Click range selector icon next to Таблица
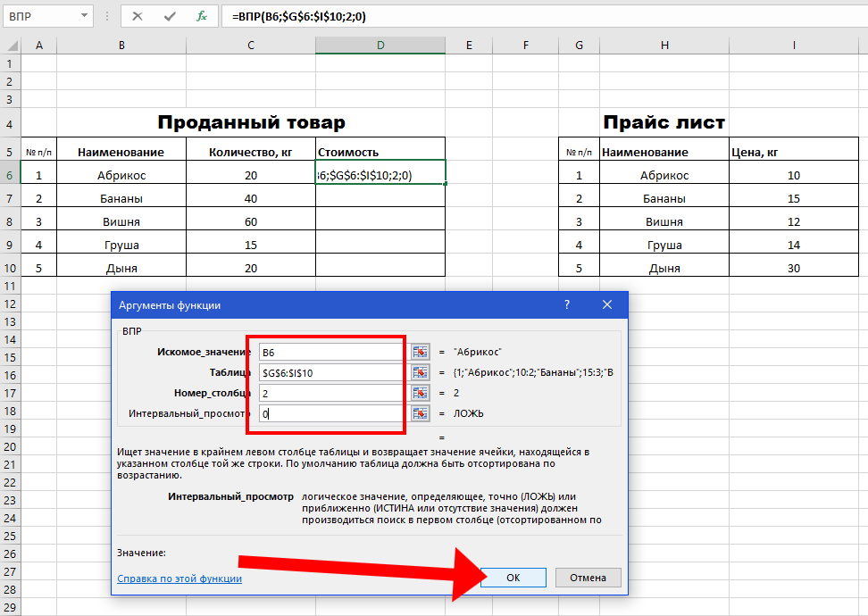This screenshot has width=868, height=616. pos(421,372)
